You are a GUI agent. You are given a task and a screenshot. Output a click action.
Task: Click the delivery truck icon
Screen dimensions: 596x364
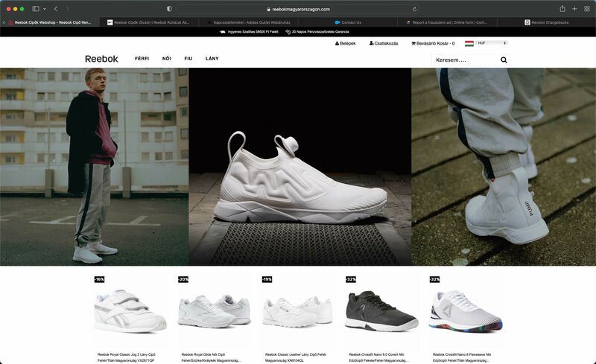pos(222,32)
